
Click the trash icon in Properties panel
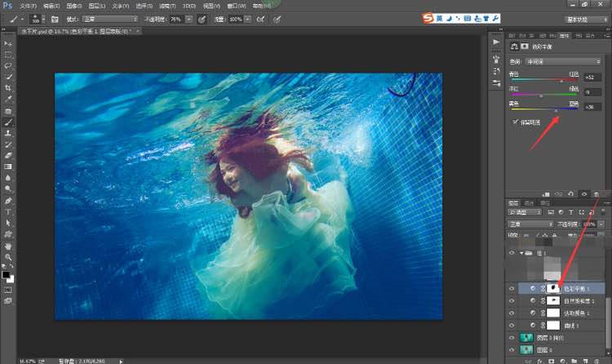click(597, 193)
